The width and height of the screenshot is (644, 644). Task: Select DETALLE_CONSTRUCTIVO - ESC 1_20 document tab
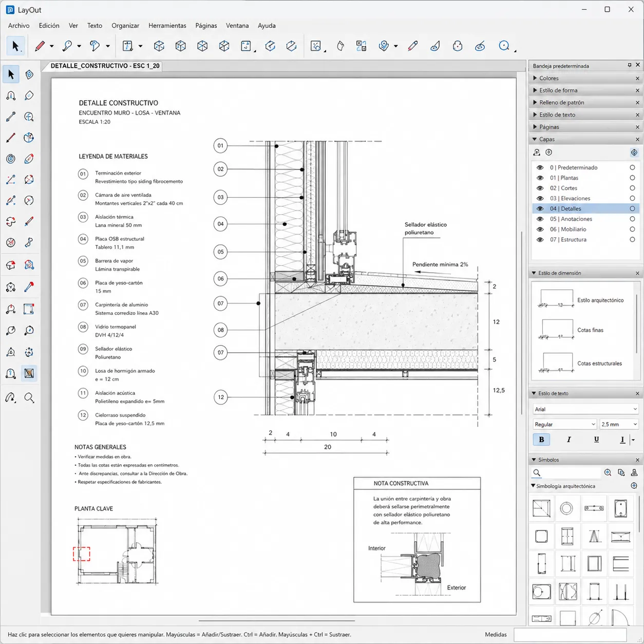tap(105, 66)
